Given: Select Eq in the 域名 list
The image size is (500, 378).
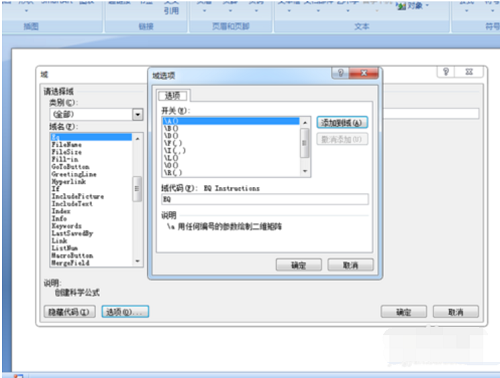Looking at the screenshot, I should [x=91, y=137].
